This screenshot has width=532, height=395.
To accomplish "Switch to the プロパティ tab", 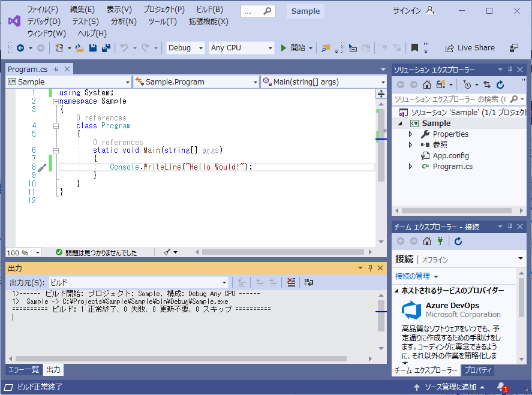I will coord(477,370).
